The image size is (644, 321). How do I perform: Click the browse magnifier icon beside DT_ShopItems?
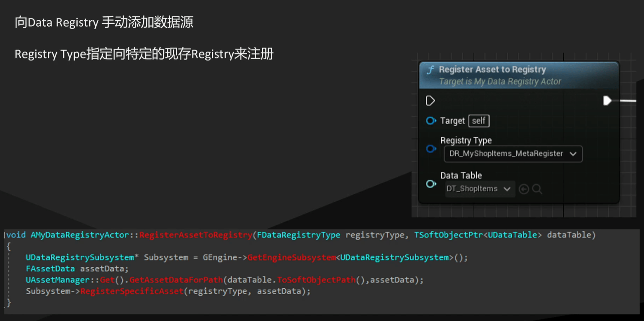click(x=537, y=189)
